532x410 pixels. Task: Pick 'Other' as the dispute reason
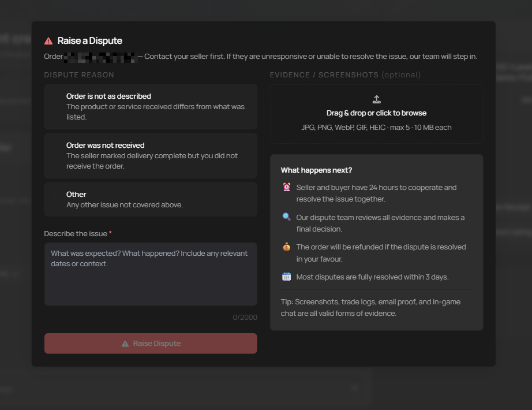151,199
